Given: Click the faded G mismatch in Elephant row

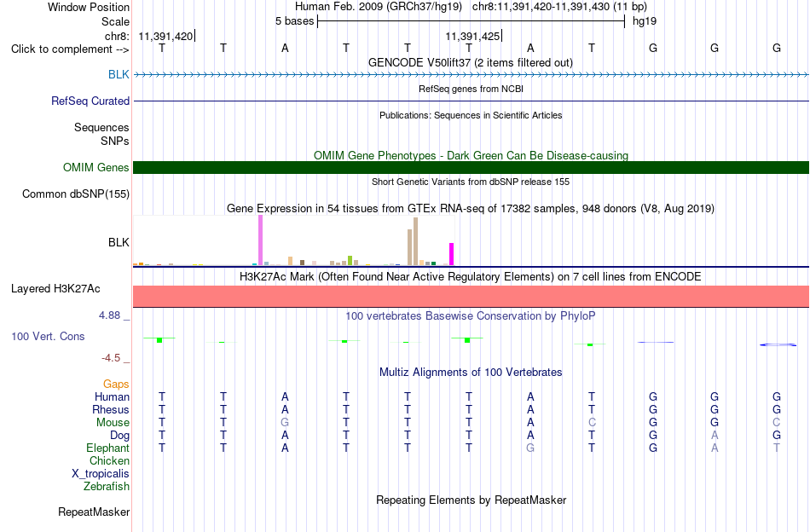Looking at the screenshot, I should (530, 448).
